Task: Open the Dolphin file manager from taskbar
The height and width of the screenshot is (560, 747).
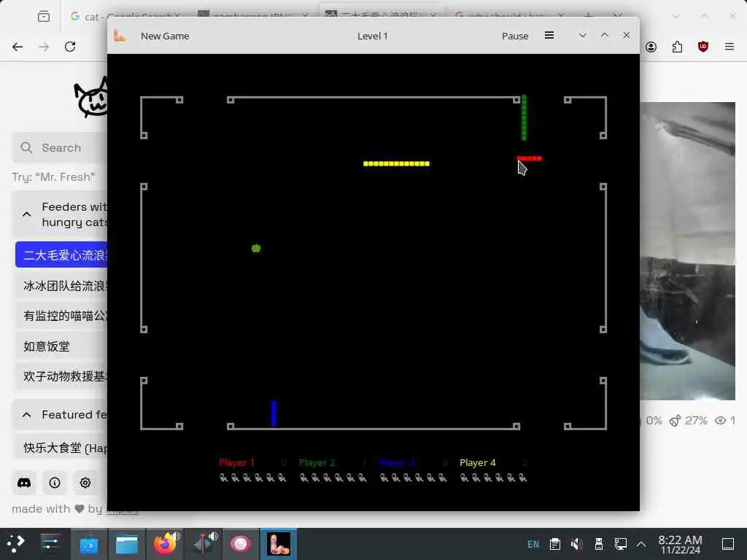Action: point(127,544)
